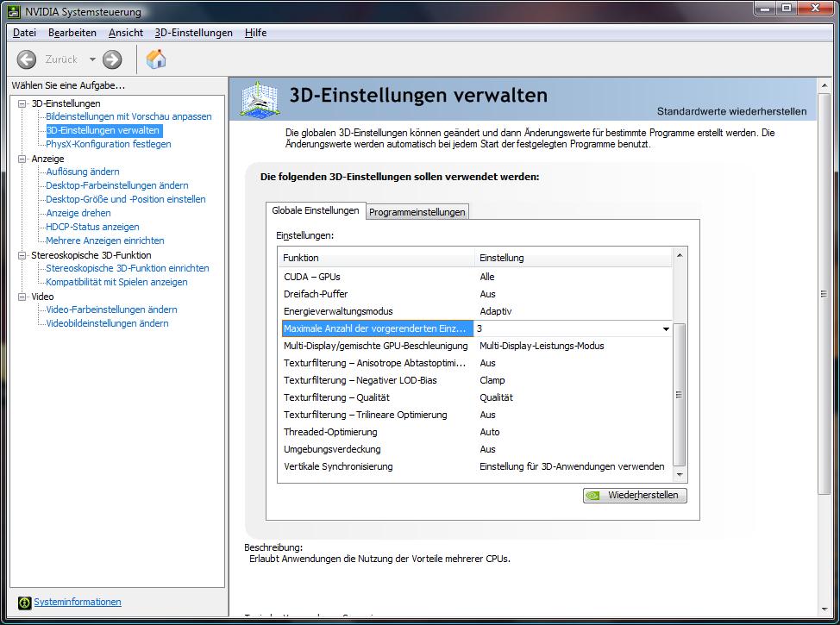Open Desktop-Farbeinstellungen ändern task
Image resolution: width=840 pixels, height=625 pixels.
click(x=116, y=185)
